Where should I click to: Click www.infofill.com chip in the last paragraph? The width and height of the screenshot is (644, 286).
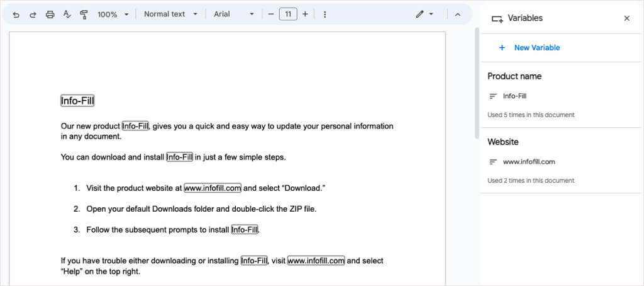pos(316,260)
